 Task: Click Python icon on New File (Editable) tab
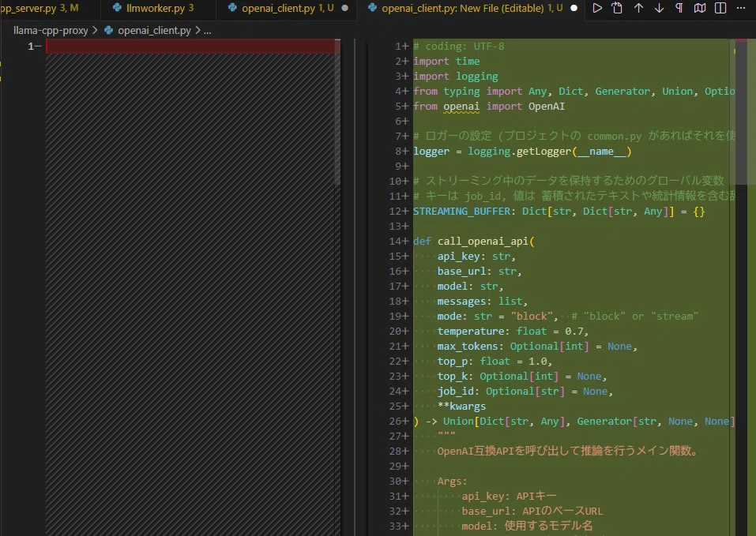(x=372, y=8)
